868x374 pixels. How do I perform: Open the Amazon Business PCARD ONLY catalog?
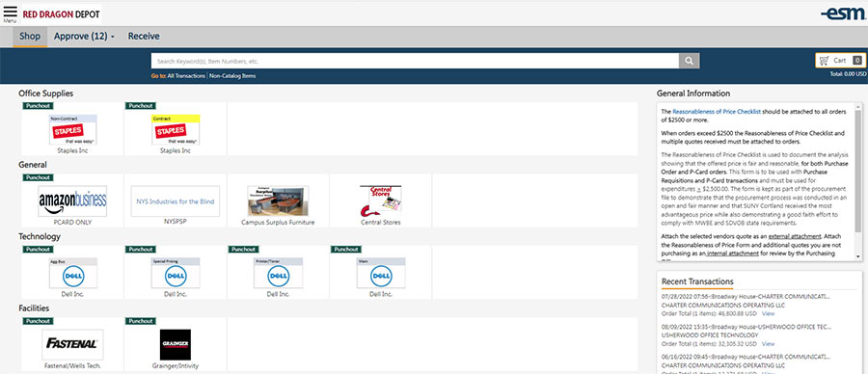72,200
